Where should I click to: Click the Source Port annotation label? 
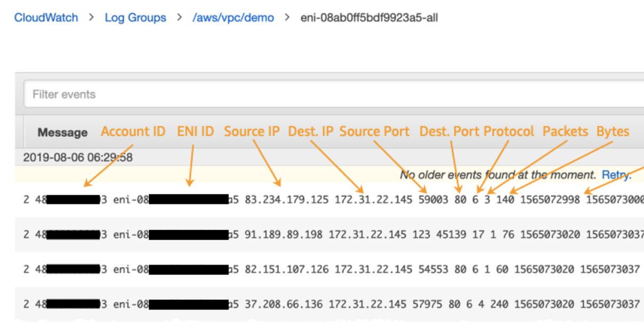(374, 131)
